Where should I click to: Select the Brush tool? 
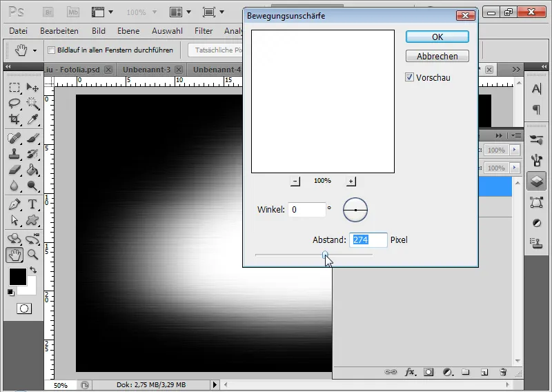pos(32,138)
